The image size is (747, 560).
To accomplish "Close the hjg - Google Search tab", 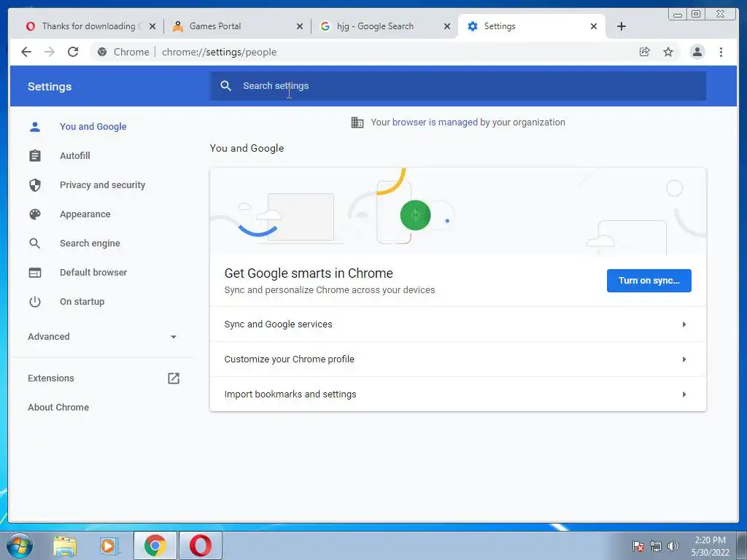I will tap(447, 26).
